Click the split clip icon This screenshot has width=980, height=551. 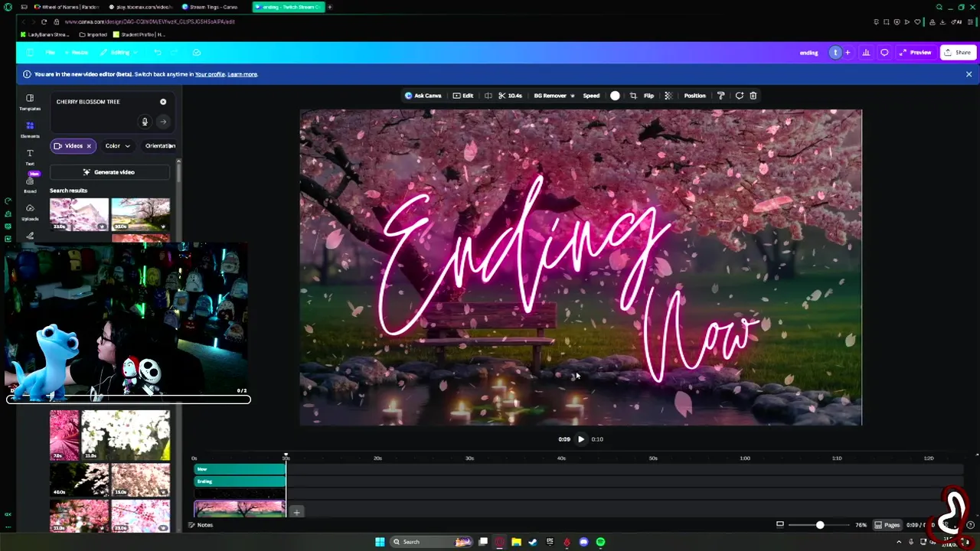click(488, 96)
